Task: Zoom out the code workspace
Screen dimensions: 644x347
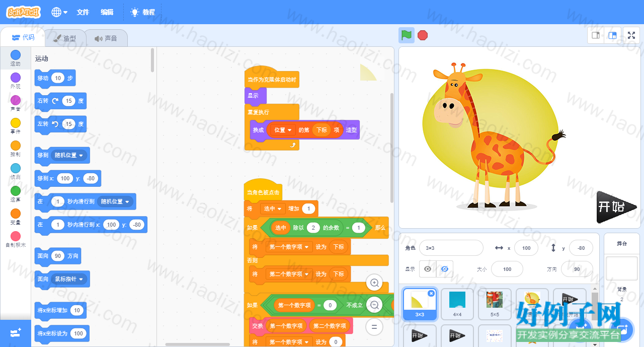Action: click(374, 305)
